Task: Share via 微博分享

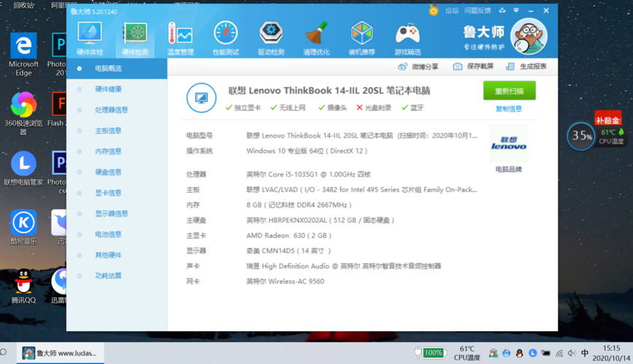Action: pyautogui.click(x=418, y=66)
